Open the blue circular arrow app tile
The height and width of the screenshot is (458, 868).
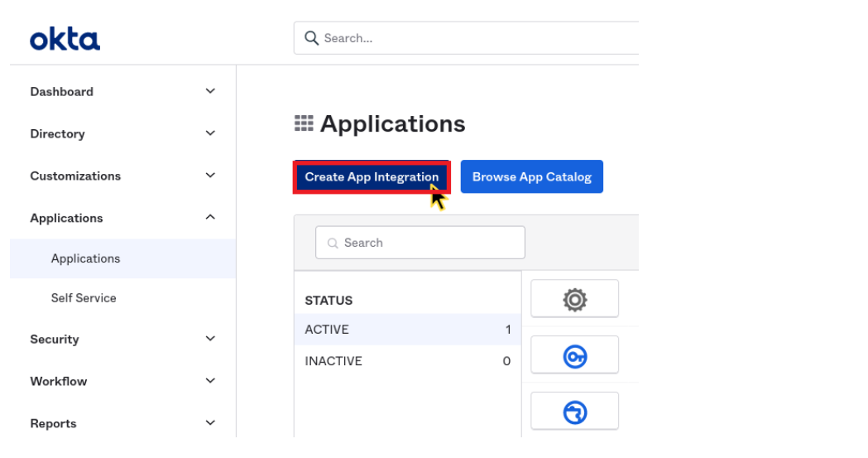click(x=574, y=412)
